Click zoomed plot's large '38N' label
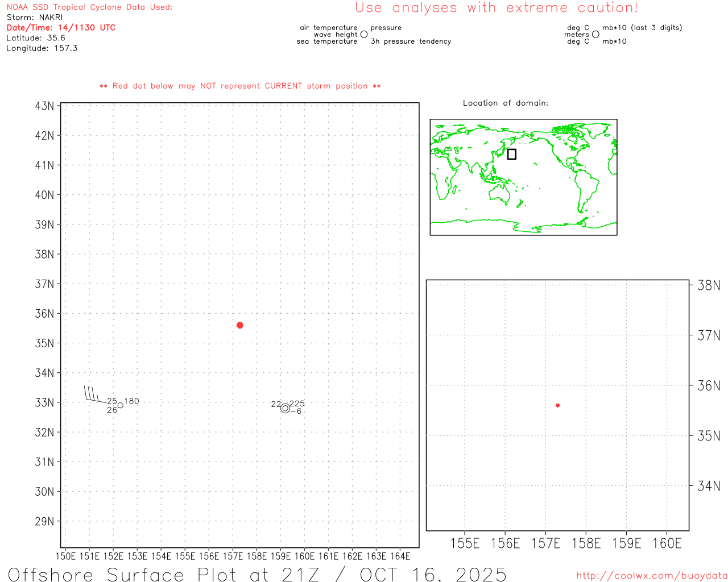 point(709,285)
